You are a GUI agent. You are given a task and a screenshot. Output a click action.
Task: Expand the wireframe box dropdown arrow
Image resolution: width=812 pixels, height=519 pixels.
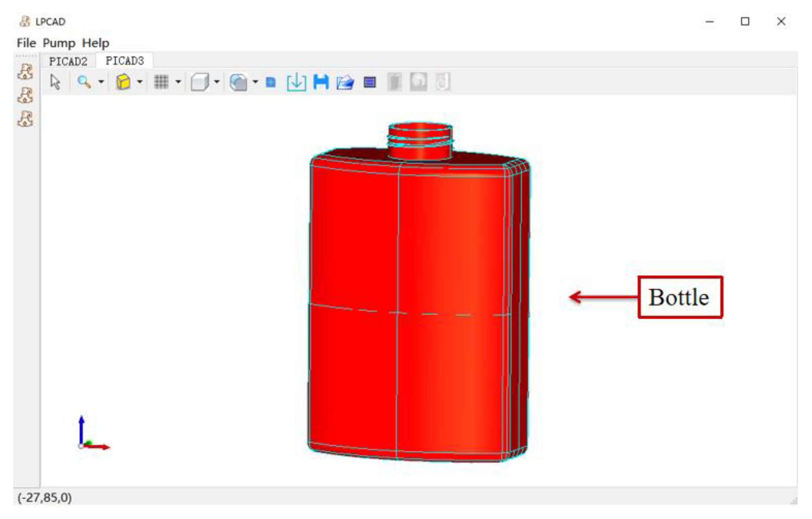[x=217, y=82]
